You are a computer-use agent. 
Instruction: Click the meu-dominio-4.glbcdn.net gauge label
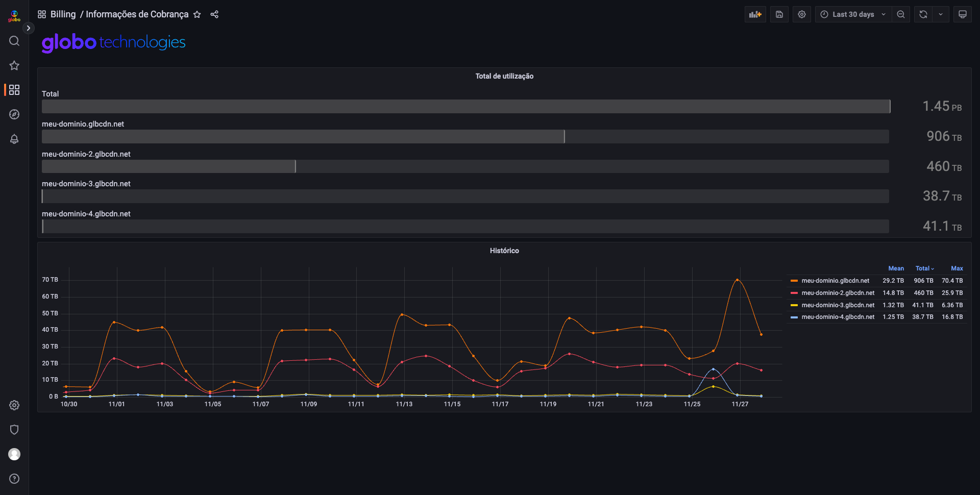(x=86, y=214)
